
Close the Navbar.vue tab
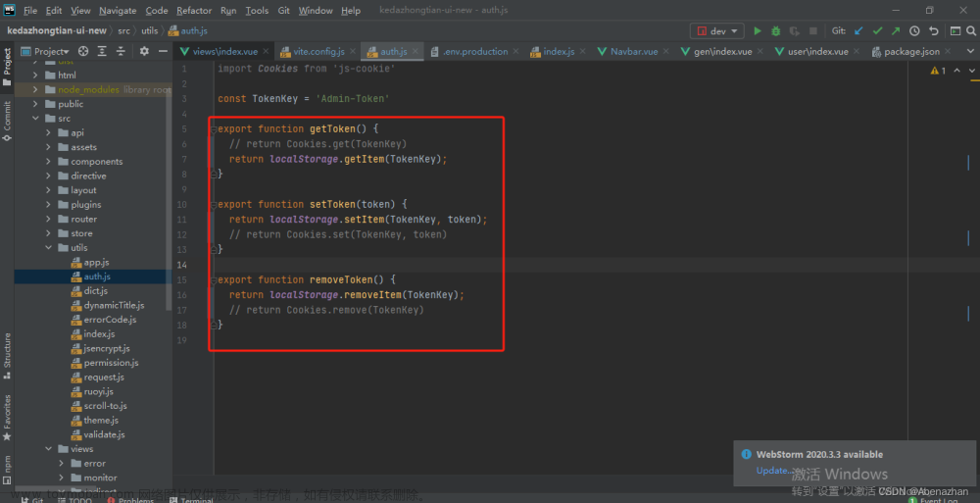coord(666,51)
